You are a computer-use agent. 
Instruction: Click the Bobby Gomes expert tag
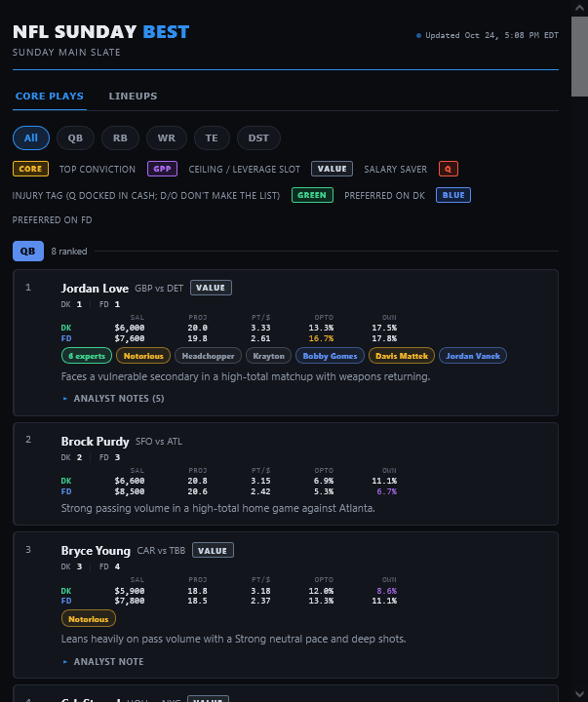[330, 356]
